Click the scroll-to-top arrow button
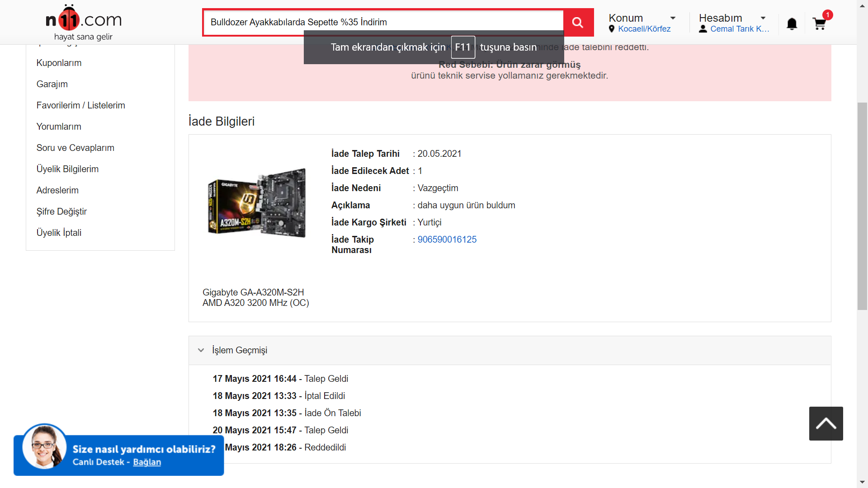Viewport: 868px width, 488px height. tap(826, 423)
